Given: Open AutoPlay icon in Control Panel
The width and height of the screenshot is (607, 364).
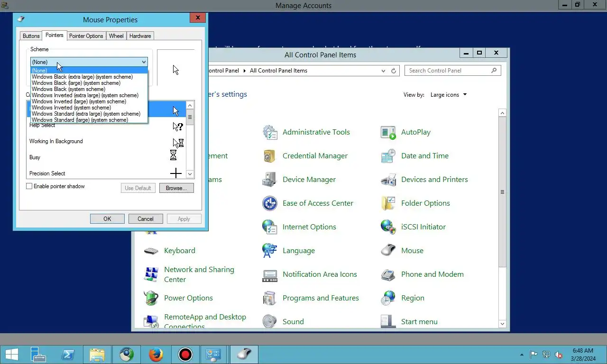Looking at the screenshot, I should (388, 132).
